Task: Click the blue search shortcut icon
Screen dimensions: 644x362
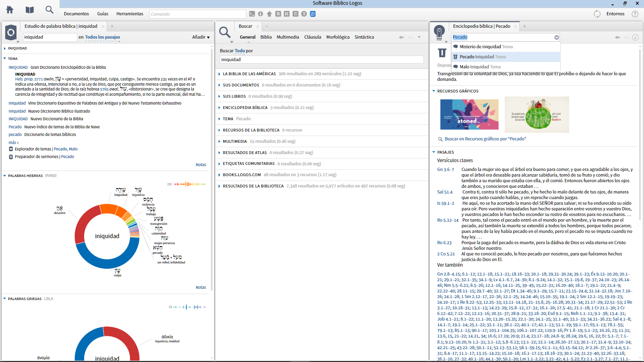Action: [x=313, y=14]
